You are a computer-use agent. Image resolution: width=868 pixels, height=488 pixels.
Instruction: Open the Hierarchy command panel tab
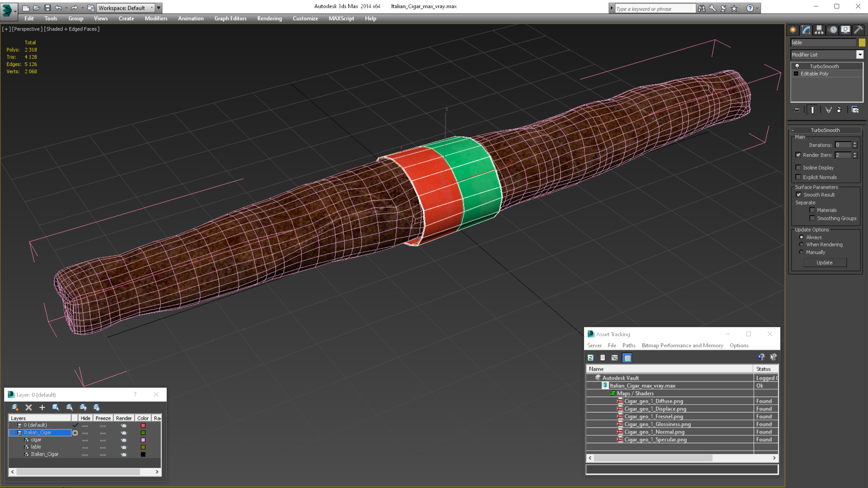(819, 30)
